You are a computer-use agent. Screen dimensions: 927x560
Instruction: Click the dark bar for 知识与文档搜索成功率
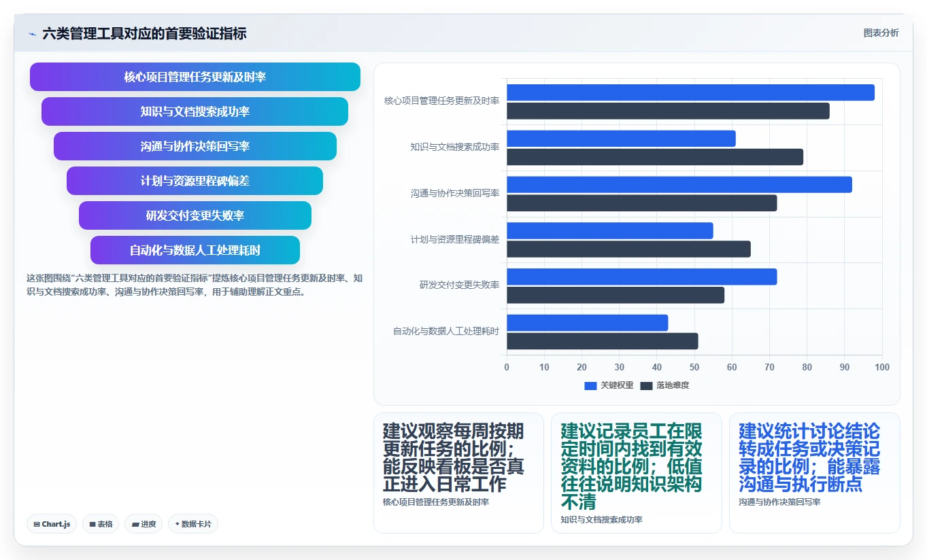655,157
